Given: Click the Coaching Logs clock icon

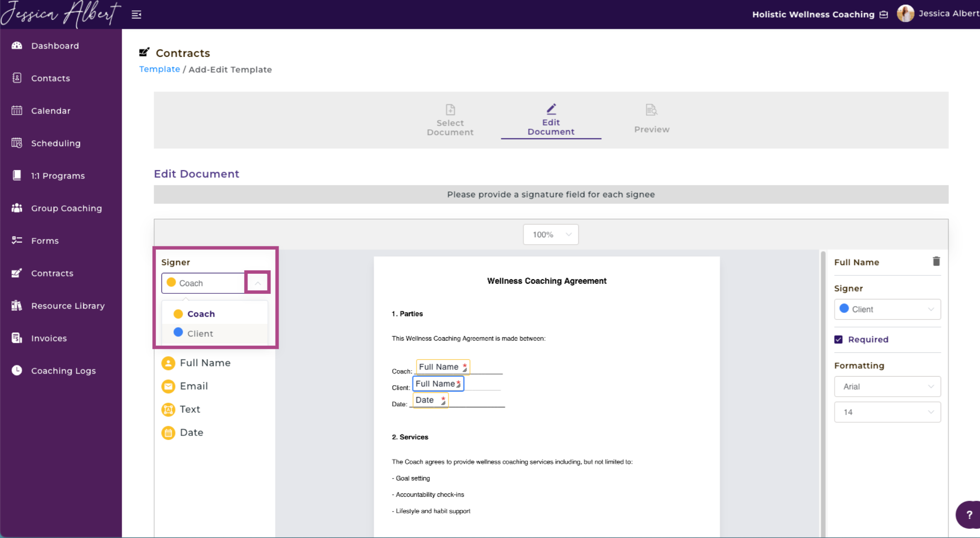Looking at the screenshot, I should tap(17, 370).
